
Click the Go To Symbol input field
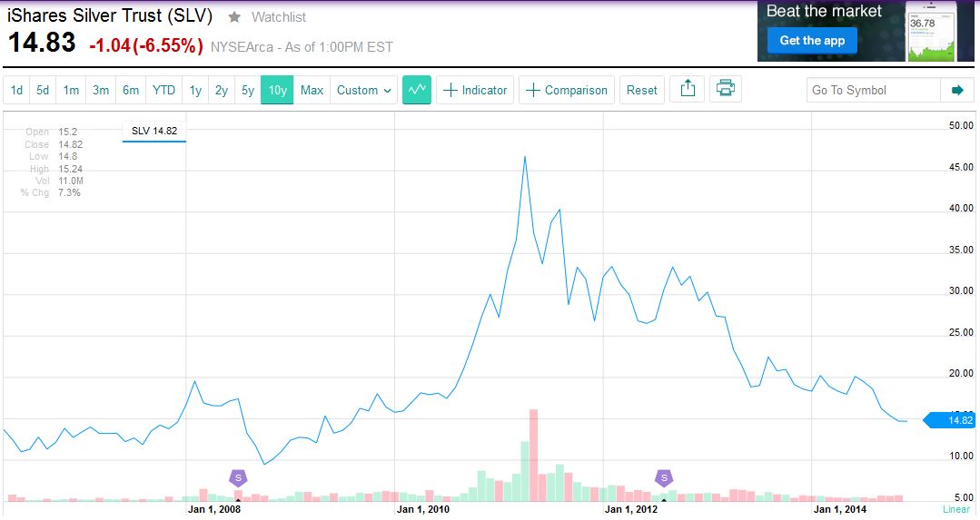pyautogui.click(x=873, y=90)
